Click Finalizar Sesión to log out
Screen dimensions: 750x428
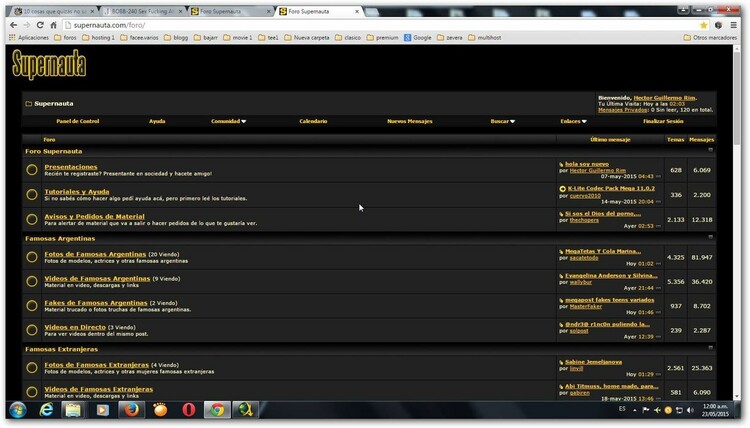point(663,121)
